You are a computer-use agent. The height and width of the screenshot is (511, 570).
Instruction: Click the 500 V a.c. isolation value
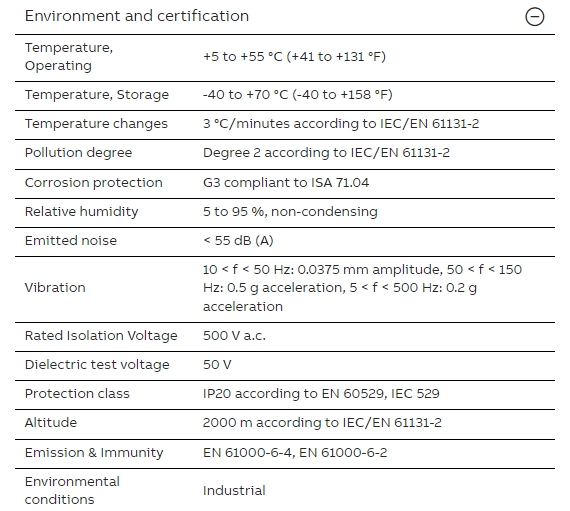coord(234,335)
